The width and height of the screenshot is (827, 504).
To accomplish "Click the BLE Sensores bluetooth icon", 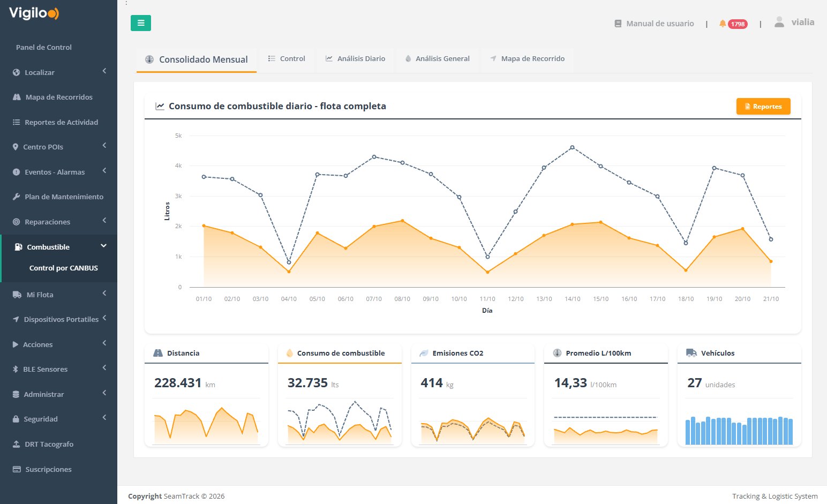I will (16, 369).
